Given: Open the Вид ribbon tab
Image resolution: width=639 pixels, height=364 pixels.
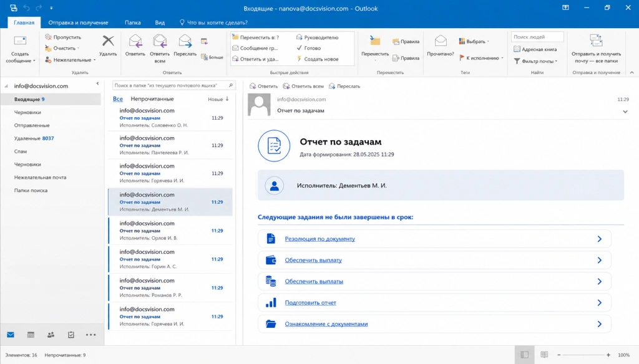Looking at the screenshot, I should [160, 22].
